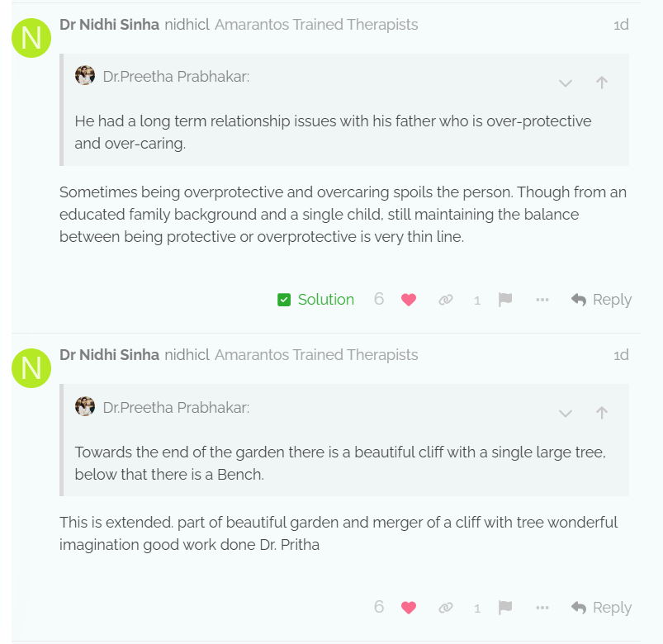This screenshot has width=663, height=644.
Task: Jump to second quoted post via up arrow
Action: pos(602,413)
